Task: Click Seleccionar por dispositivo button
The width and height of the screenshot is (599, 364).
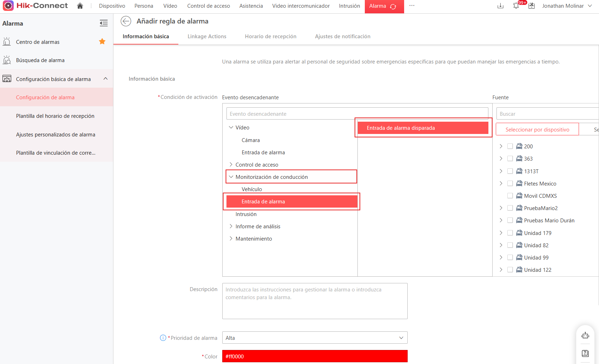Action: [x=537, y=129]
